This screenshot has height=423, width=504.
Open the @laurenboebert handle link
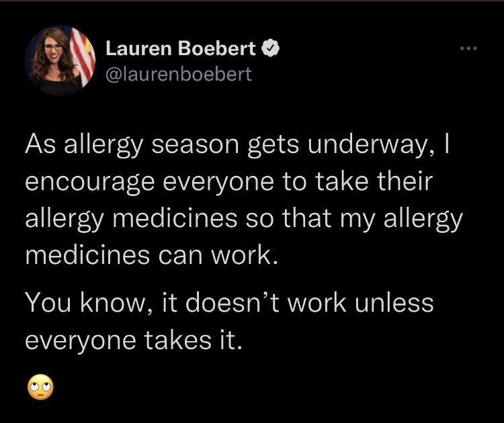tap(178, 75)
